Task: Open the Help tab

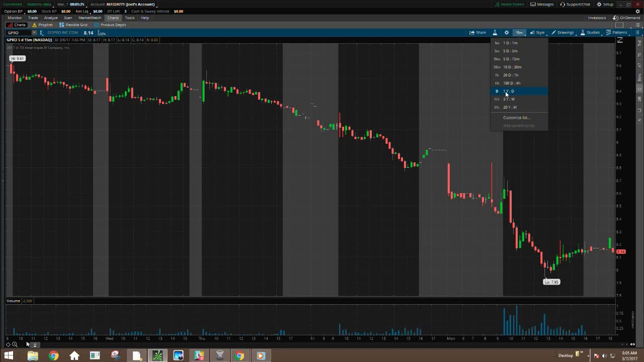Action: click(145, 18)
